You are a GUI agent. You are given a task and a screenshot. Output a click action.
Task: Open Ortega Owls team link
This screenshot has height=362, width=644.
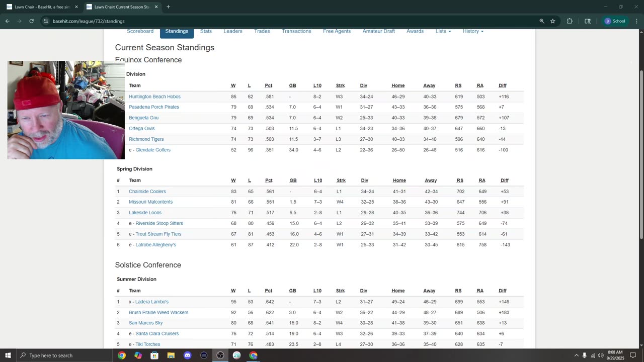click(x=142, y=129)
